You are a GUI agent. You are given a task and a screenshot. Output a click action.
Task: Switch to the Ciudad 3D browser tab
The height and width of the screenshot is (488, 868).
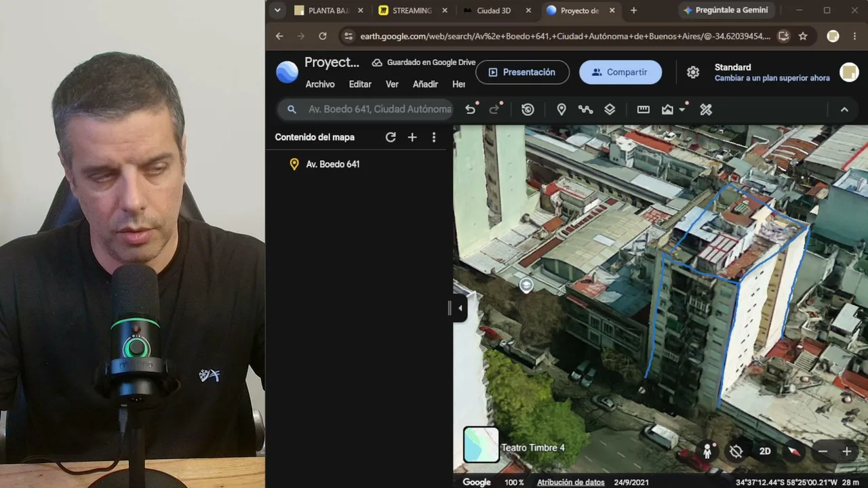tap(494, 10)
